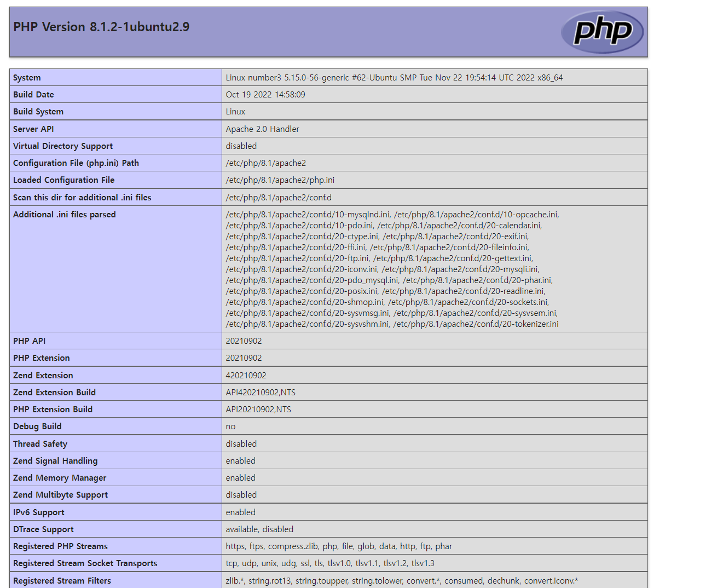Click the 20-tokenizer.ini path entry

point(476,324)
